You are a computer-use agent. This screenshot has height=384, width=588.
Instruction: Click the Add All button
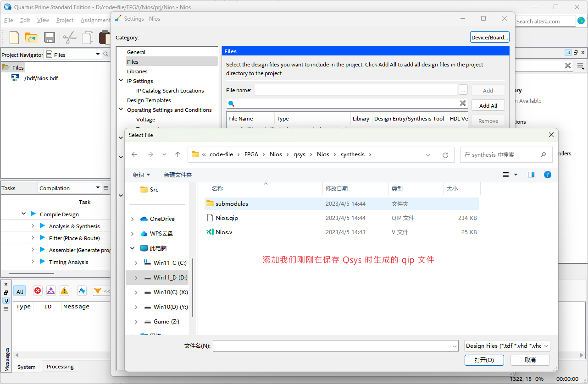click(x=488, y=105)
